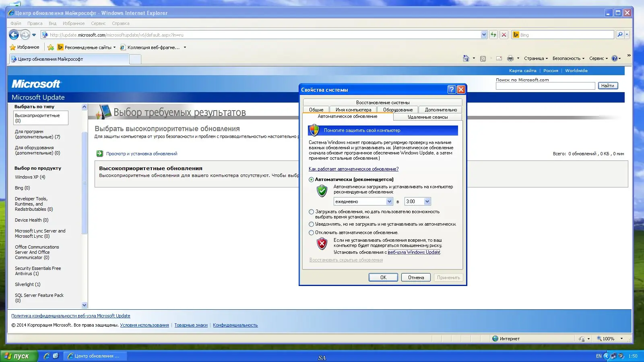The height and width of the screenshot is (362, 644).
Task: Click the second quick launch icon in taskbar
Action: pyautogui.click(x=56, y=356)
